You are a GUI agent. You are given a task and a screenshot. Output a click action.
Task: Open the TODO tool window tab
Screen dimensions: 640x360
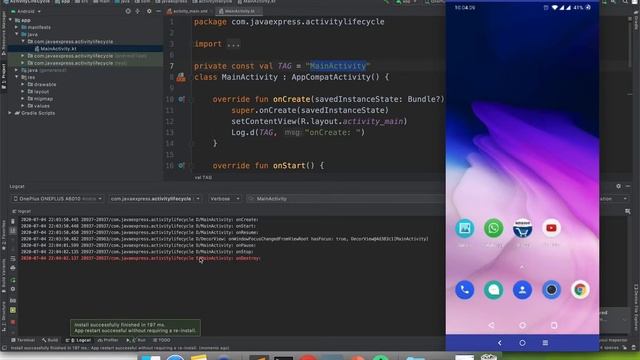[x=162, y=340]
